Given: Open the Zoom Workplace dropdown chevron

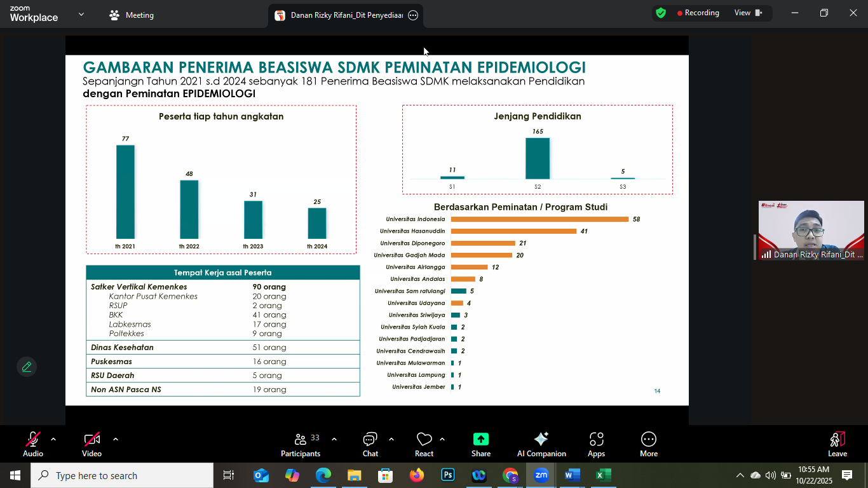Looking at the screenshot, I should 81,15.
